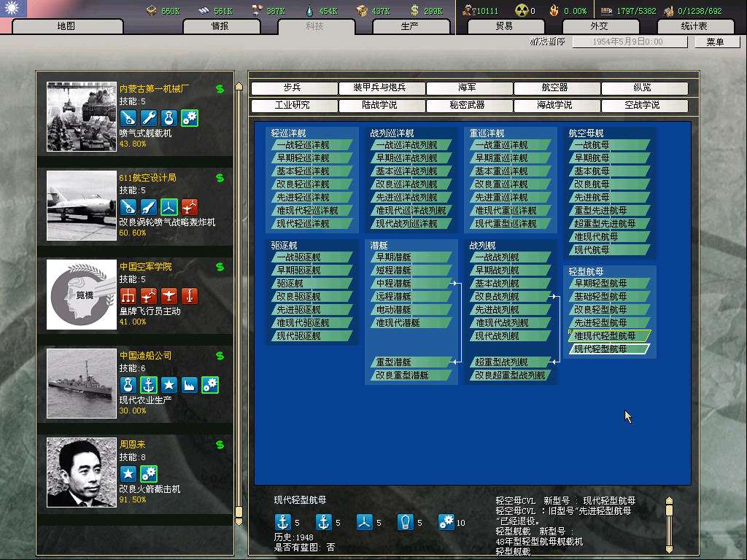
Task: Click the propeller specialty icon under 611航空设计局
Action: [169, 206]
